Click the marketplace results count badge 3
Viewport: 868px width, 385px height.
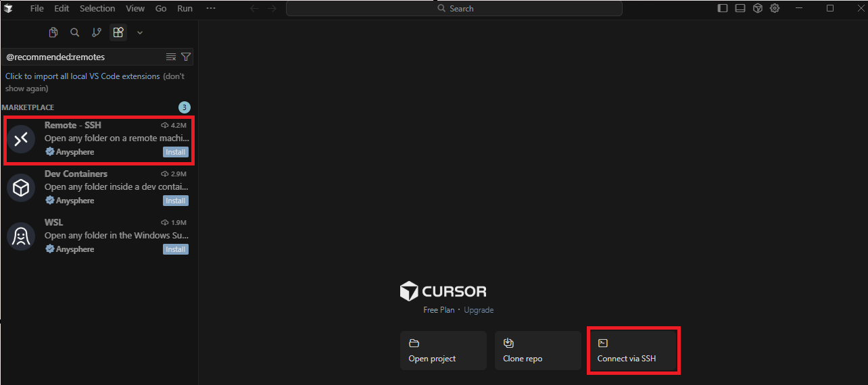click(185, 107)
